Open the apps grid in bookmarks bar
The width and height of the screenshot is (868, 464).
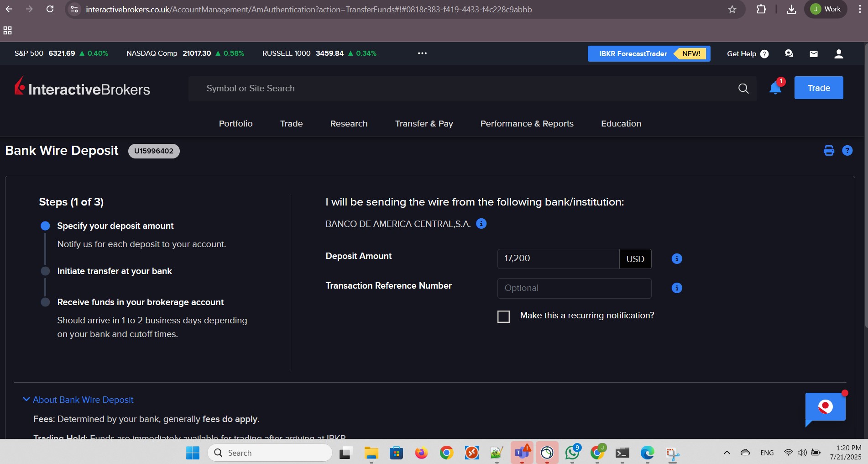pyautogui.click(x=7, y=31)
